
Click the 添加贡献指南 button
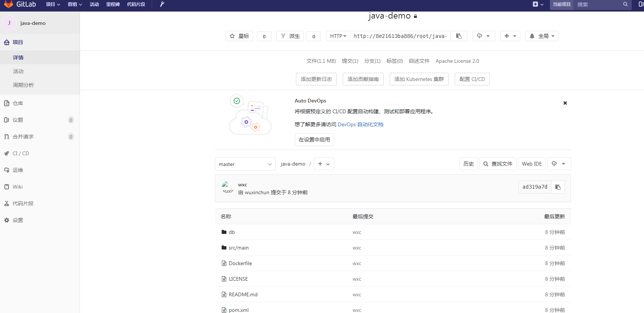pyautogui.click(x=363, y=79)
